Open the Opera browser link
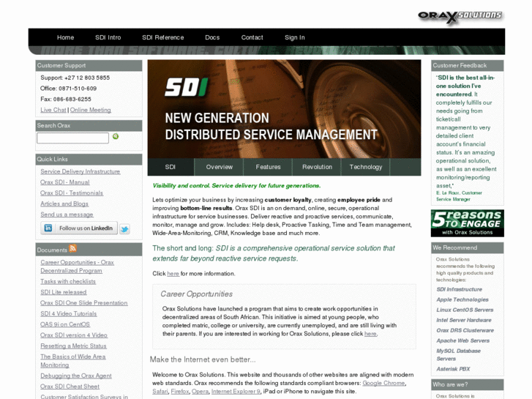532x399 pixels. tap(201, 392)
